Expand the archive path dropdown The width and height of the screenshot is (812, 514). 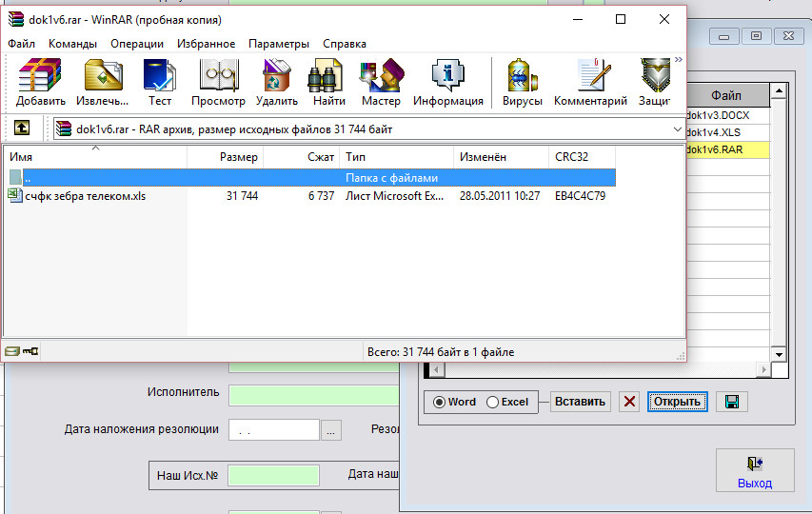click(677, 128)
